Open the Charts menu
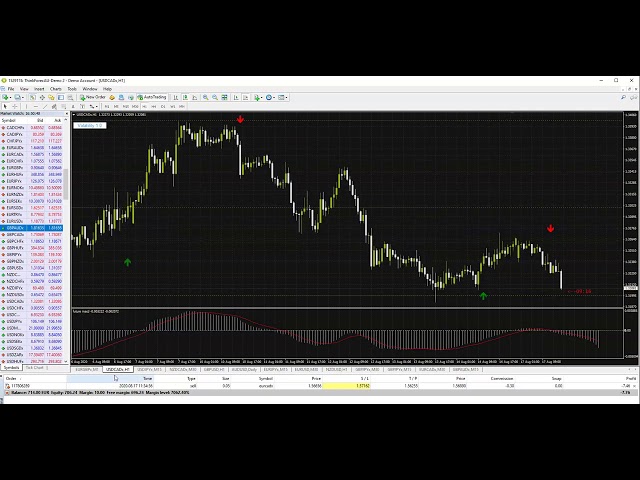 click(56, 89)
